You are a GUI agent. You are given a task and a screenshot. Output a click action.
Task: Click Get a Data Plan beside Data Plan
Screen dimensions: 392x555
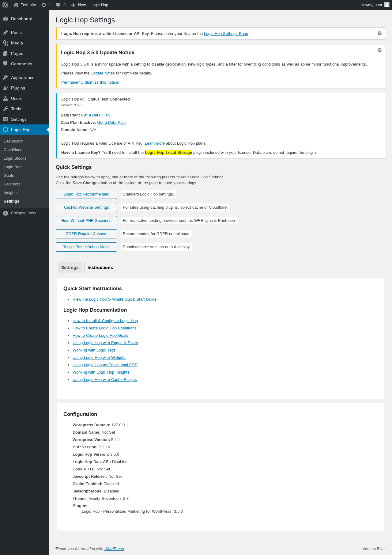tap(95, 115)
